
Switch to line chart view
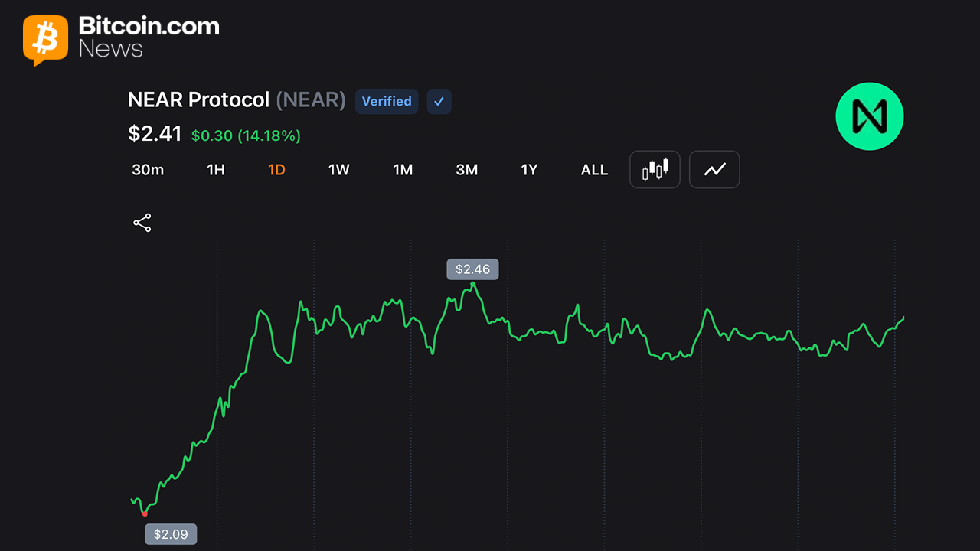click(714, 169)
